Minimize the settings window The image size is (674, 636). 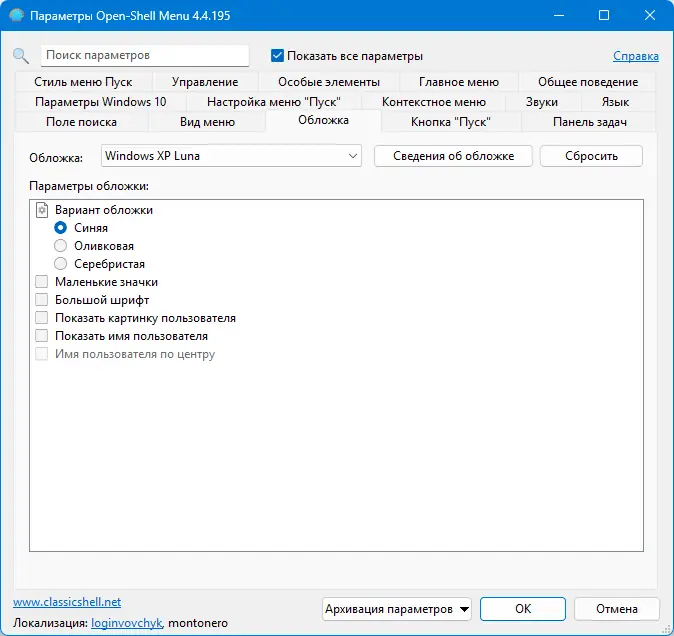pos(559,15)
